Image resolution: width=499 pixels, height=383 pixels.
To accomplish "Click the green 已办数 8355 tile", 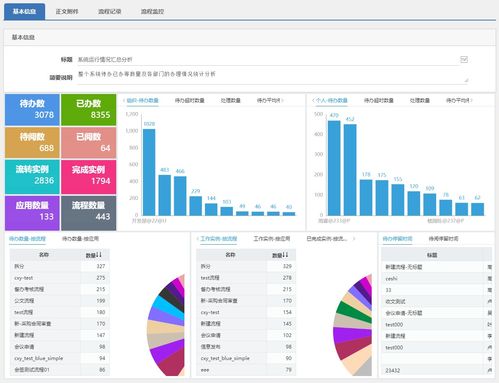I will [89, 110].
